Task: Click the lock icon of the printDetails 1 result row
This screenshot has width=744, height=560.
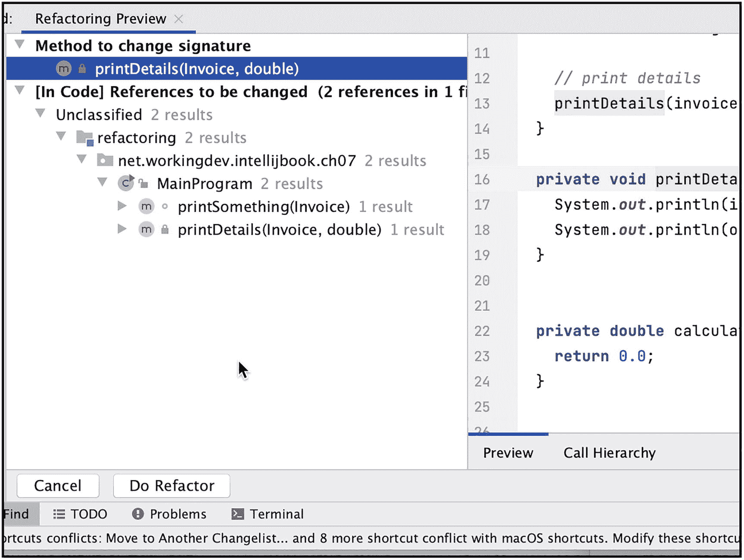Action: pos(165,229)
